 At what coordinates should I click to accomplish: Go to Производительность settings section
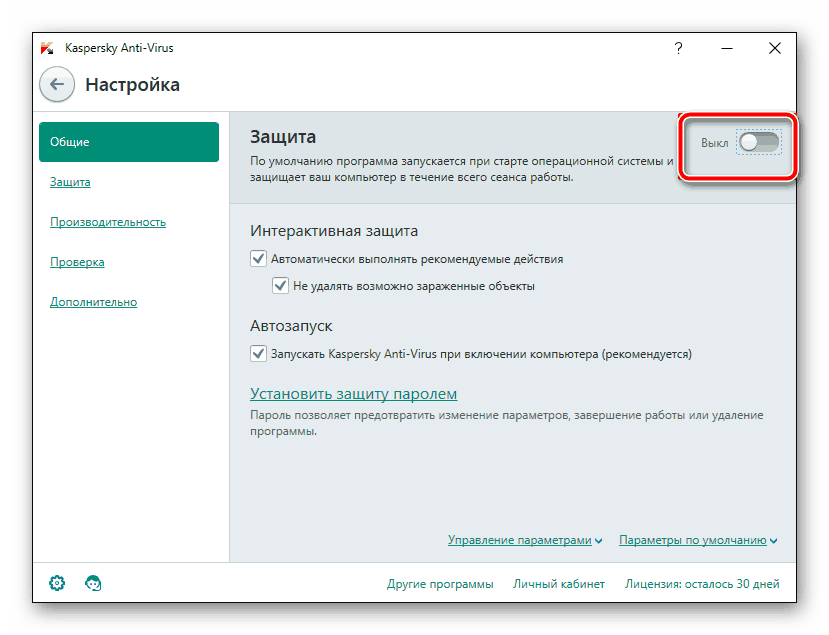tap(108, 222)
